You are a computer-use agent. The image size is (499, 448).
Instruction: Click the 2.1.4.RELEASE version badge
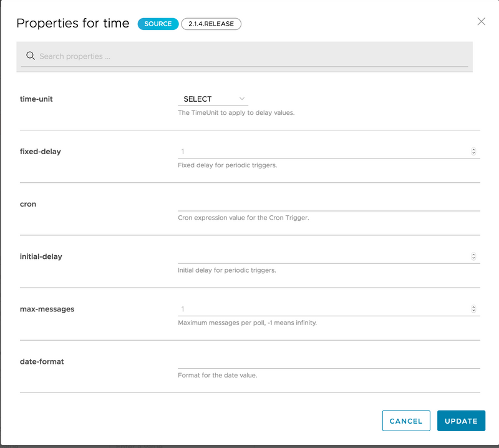click(x=211, y=24)
